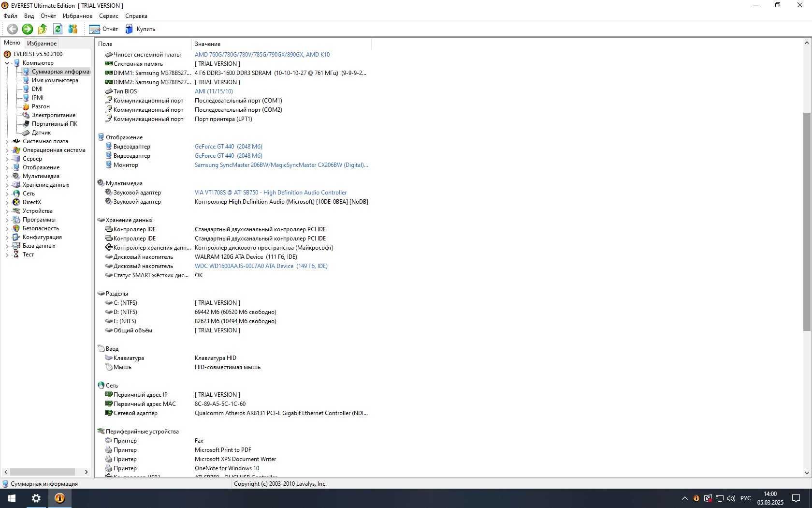812x508 pixels.
Task: Expand the DirectX tree node
Action: coord(7,202)
